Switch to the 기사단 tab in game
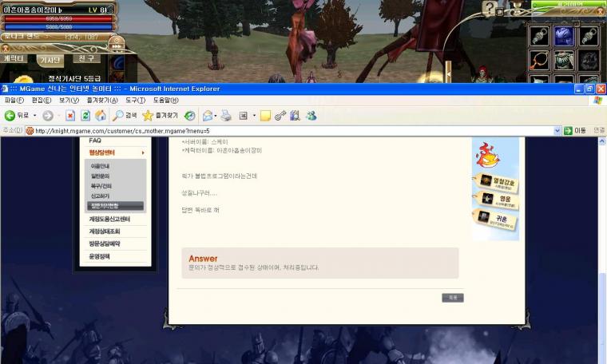 click(x=50, y=60)
